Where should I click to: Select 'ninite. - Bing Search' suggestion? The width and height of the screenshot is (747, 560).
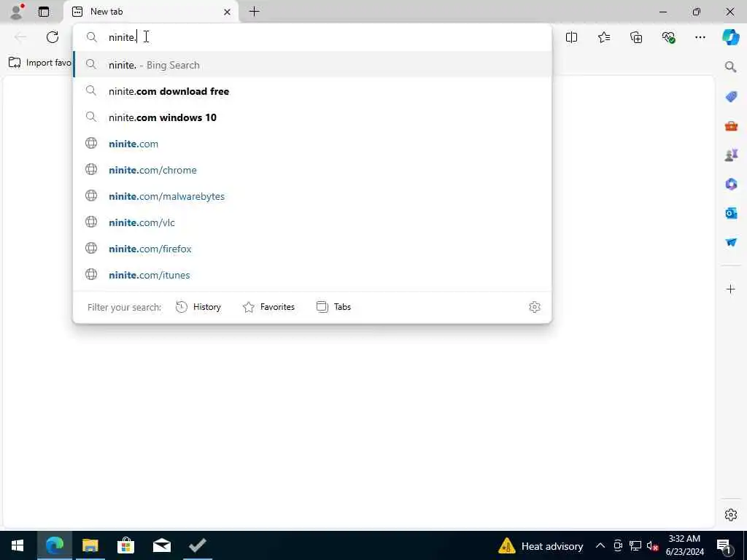(x=312, y=65)
